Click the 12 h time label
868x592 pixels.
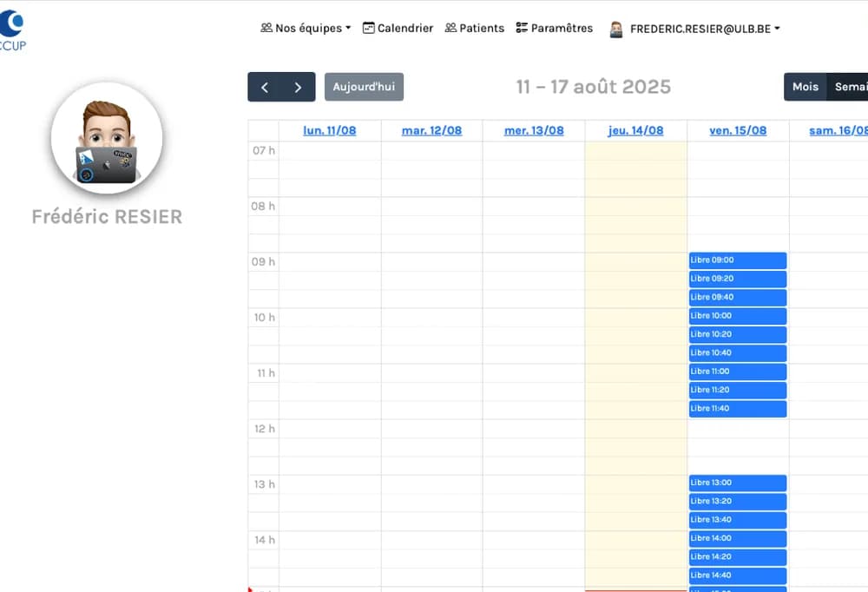click(x=265, y=429)
